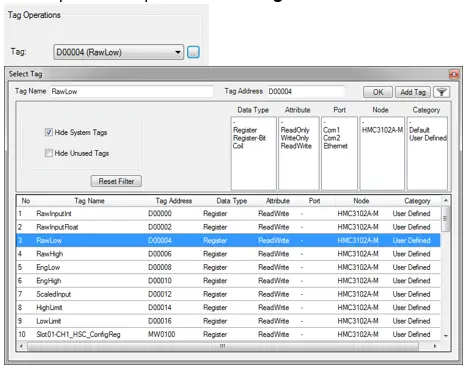The height and width of the screenshot is (367, 467).
Task: Select the RawInputFloat tag row
Action: pos(228,227)
